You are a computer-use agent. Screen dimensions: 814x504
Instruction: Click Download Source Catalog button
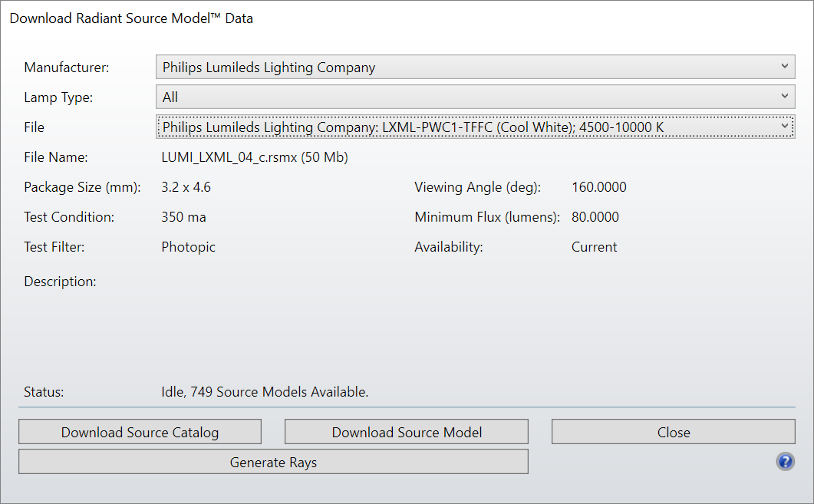click(140, 432)
